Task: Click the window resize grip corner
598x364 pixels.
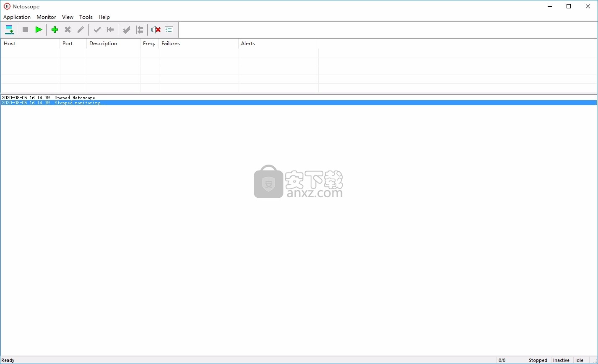Action: pyautogui.click(x=594, y=361)
